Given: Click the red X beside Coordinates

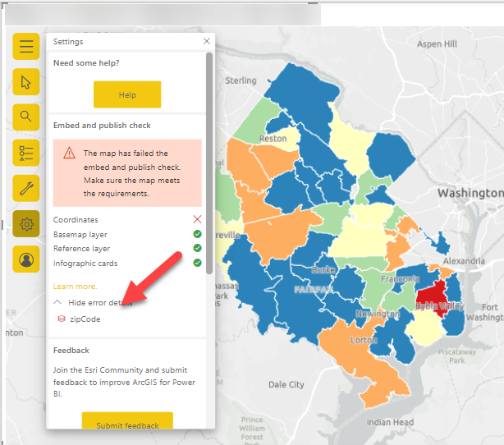Looking at the screenshot, I should tap(197, 219).
